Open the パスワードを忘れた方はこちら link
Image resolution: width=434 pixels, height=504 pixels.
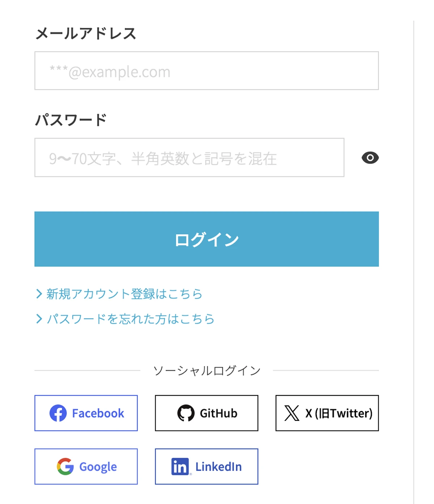(131, 319)
